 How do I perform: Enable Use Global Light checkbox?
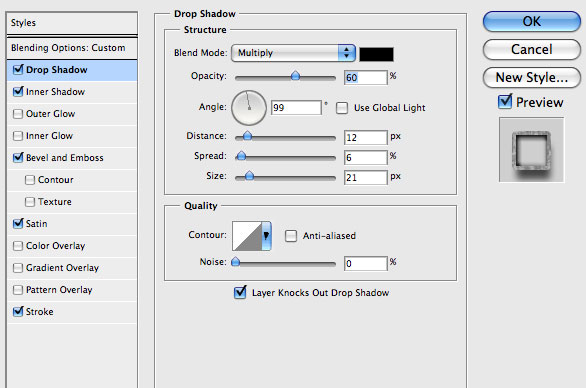(x=342, y=108)
